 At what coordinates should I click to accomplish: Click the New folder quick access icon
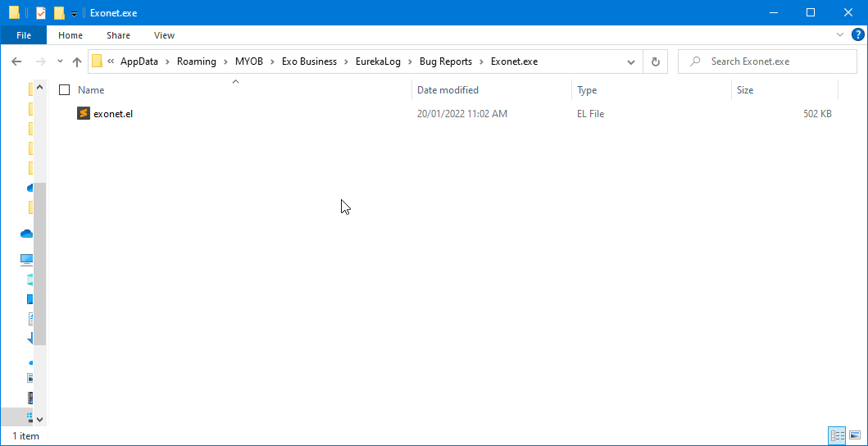click(59, 13)
